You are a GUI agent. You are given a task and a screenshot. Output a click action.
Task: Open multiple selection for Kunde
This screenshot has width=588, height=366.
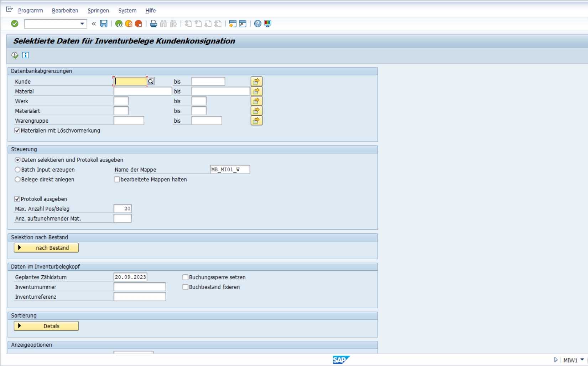click(x=256, y=81)
